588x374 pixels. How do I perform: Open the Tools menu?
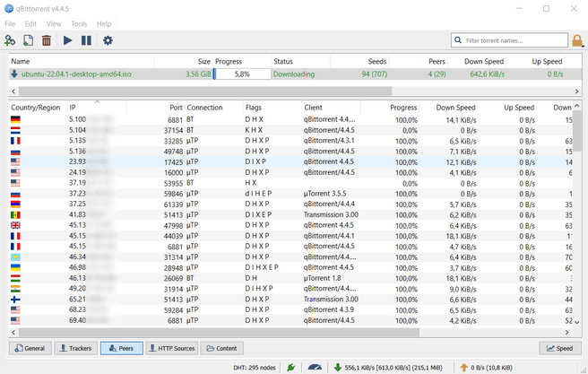(79, 23)
